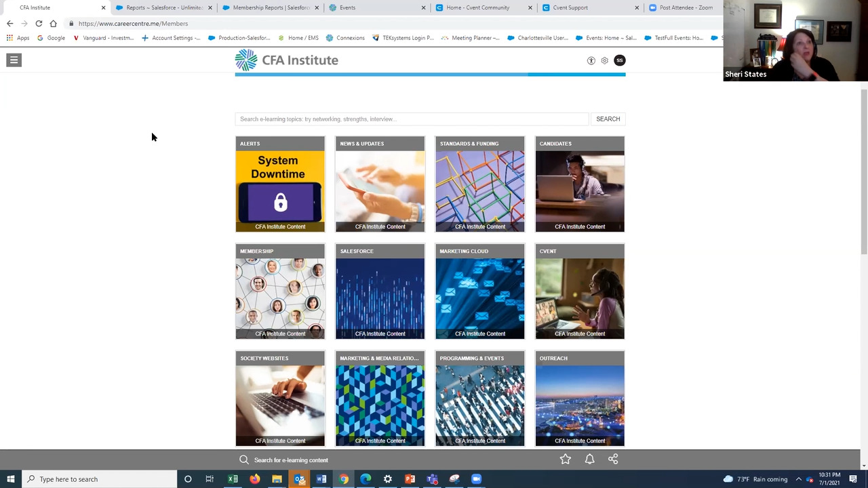Open Outlook from the taskbar
This screenshot has height=488, width=868.
click(x=299, y=479)
